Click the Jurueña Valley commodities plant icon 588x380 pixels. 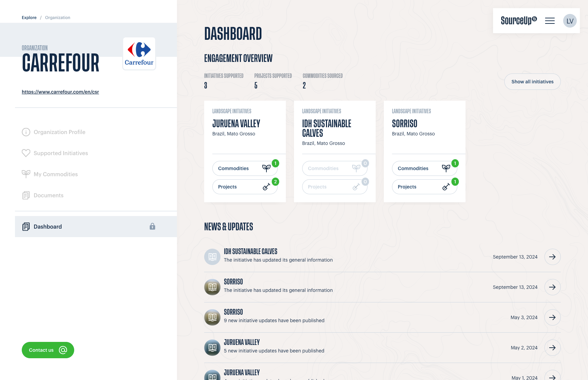pyautogui.click(x=266, y=168)
